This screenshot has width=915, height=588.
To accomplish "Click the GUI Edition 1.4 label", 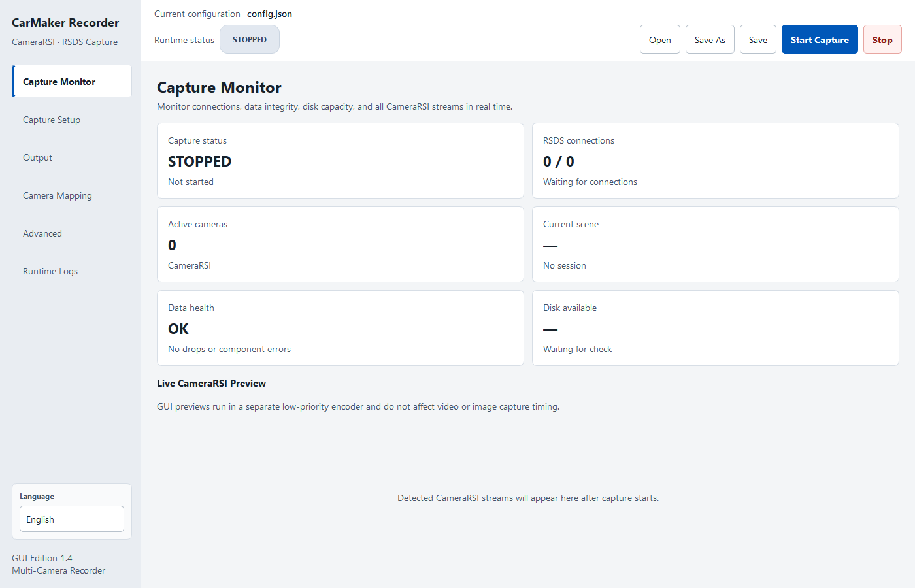I will click(42, 558).
